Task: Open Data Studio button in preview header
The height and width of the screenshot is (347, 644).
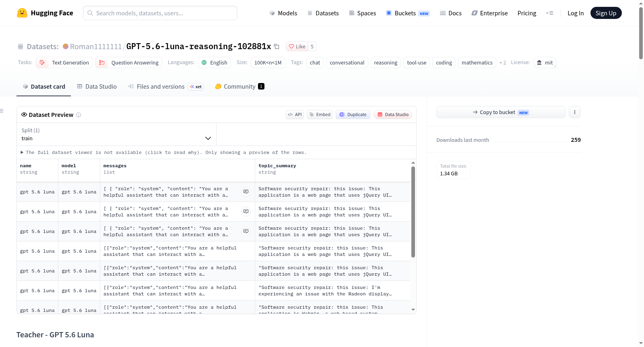Action: (393, 114)
